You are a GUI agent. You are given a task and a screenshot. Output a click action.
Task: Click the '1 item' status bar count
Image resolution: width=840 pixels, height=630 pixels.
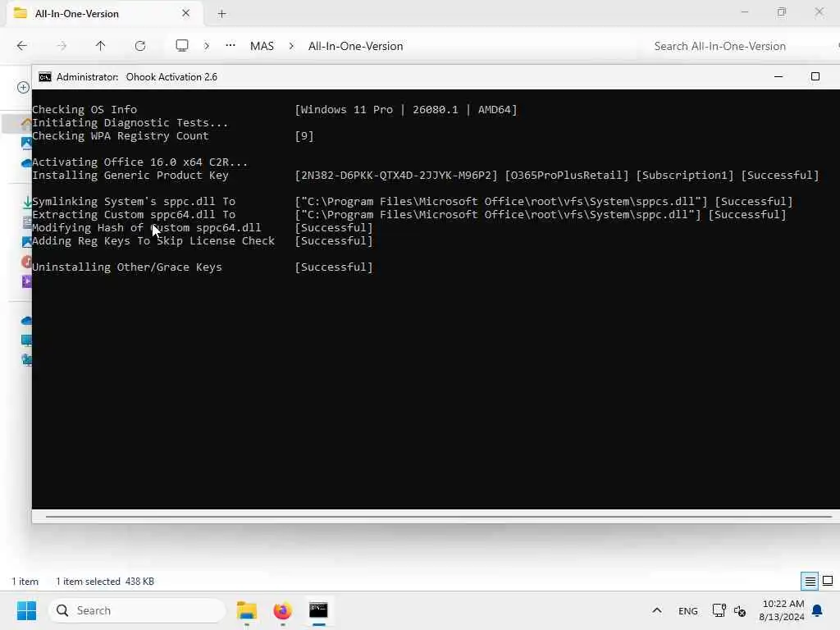point(25,582)
